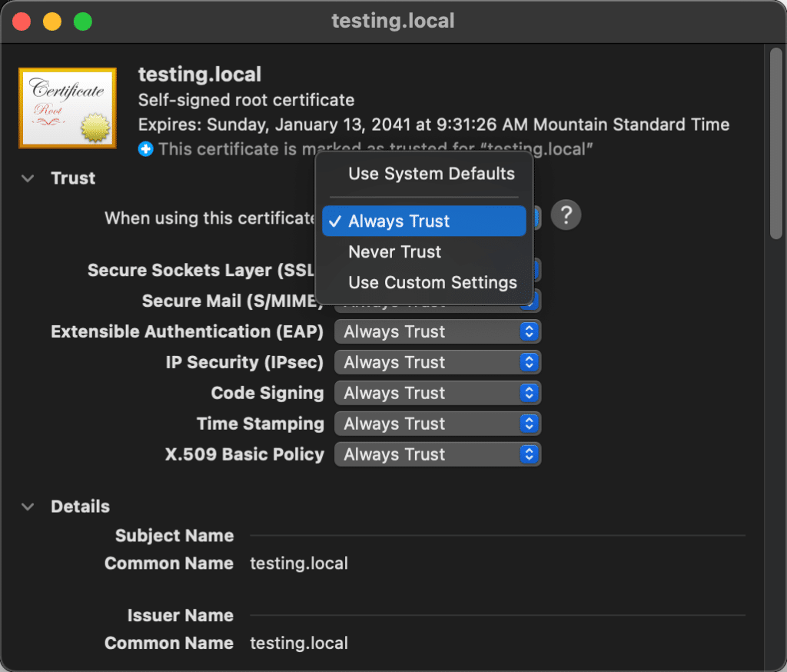The image size is (787, 672).
Task: Choose Always Trust in the popup menu
Action: [x=424, y=221]
